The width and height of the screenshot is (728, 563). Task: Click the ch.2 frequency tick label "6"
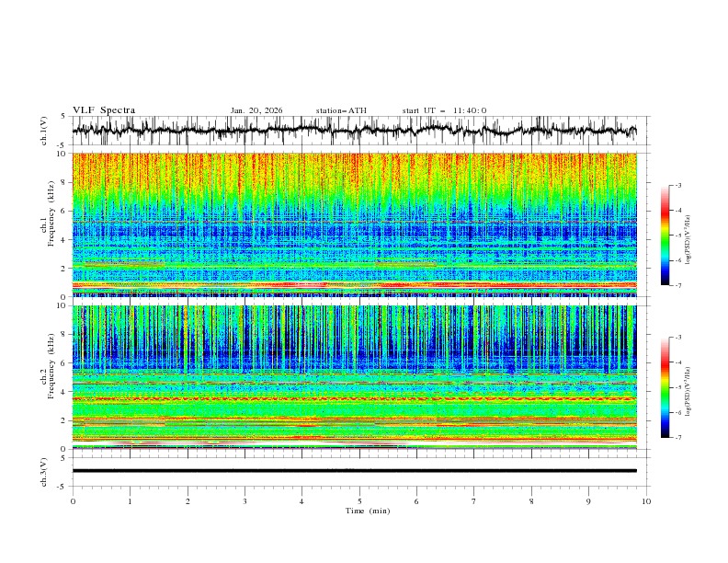(x=65, y=363)
